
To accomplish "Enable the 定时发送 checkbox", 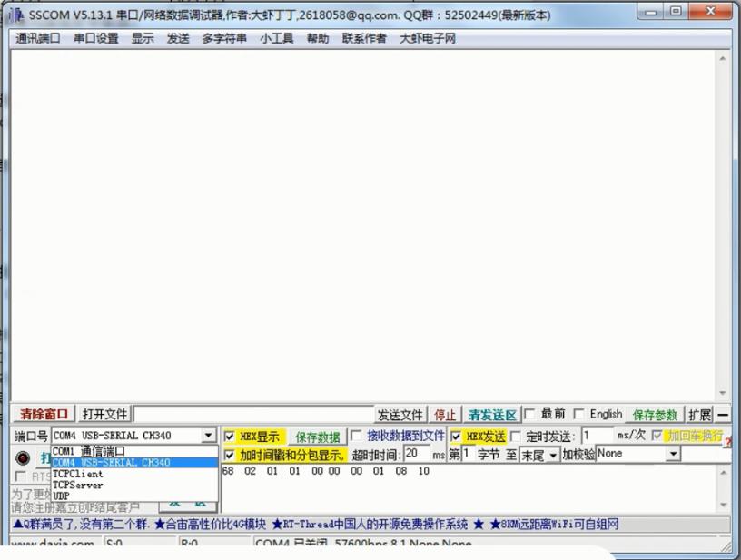I will click(x=516, y=437).
